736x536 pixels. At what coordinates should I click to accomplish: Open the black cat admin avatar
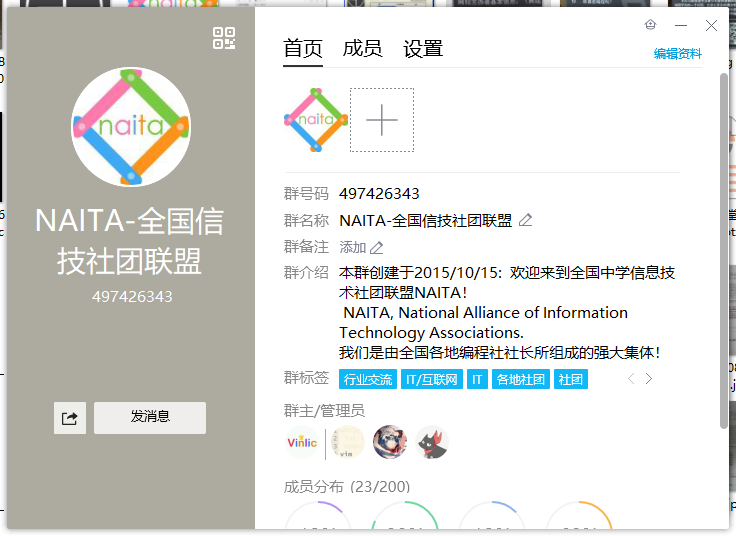tap(432, 442)
